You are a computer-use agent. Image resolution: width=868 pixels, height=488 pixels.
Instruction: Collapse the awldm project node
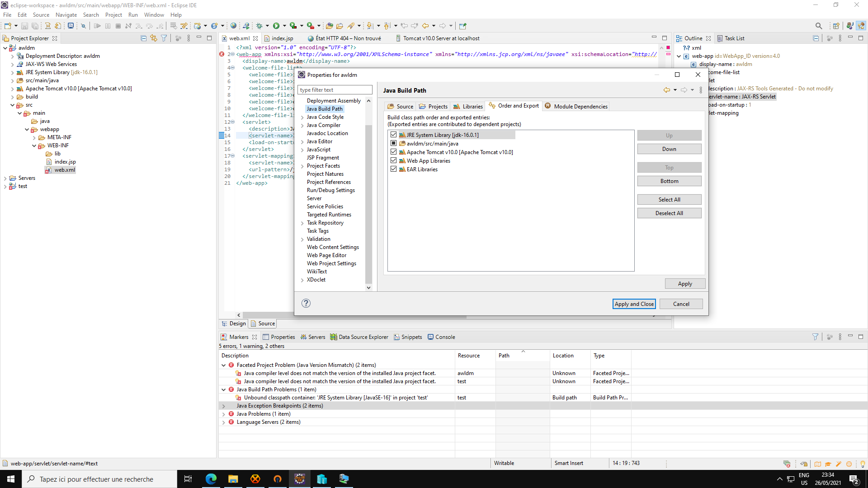(5, 48)
